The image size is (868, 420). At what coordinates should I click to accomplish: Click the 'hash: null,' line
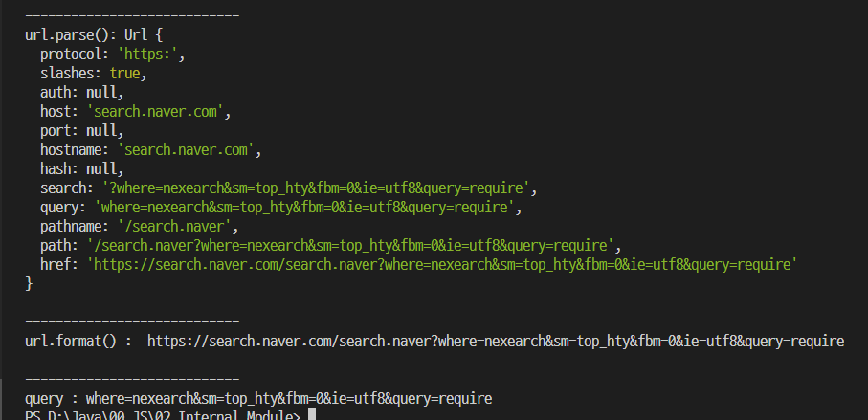click(x=82, y=168)
